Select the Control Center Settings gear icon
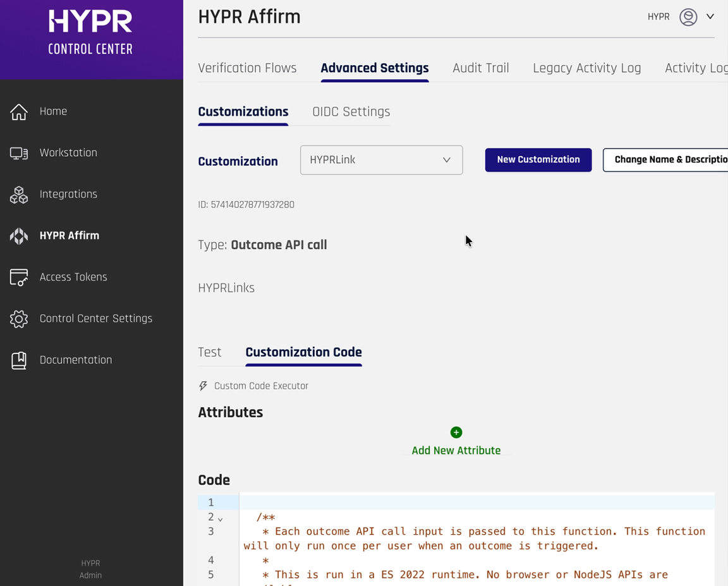Screen dimensions: 728x586 (19, 319)
